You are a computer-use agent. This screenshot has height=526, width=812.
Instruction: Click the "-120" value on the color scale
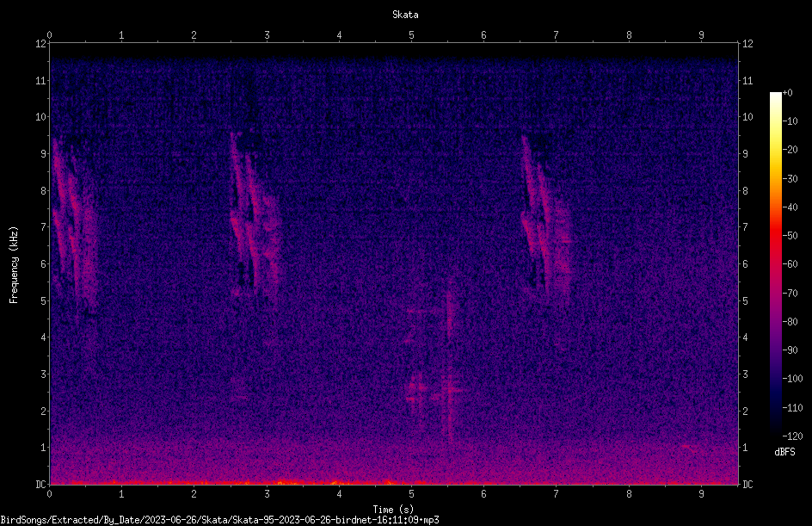(x=792, y=436)
